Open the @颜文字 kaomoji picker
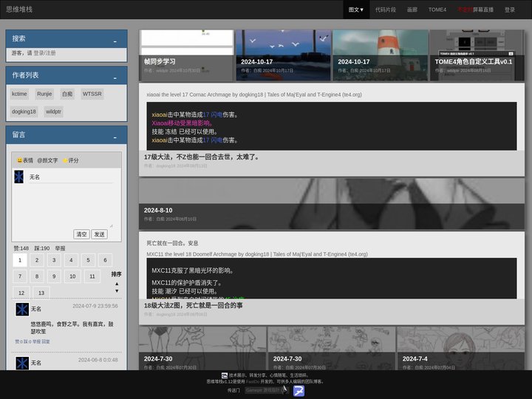 [x=47, y=160]
